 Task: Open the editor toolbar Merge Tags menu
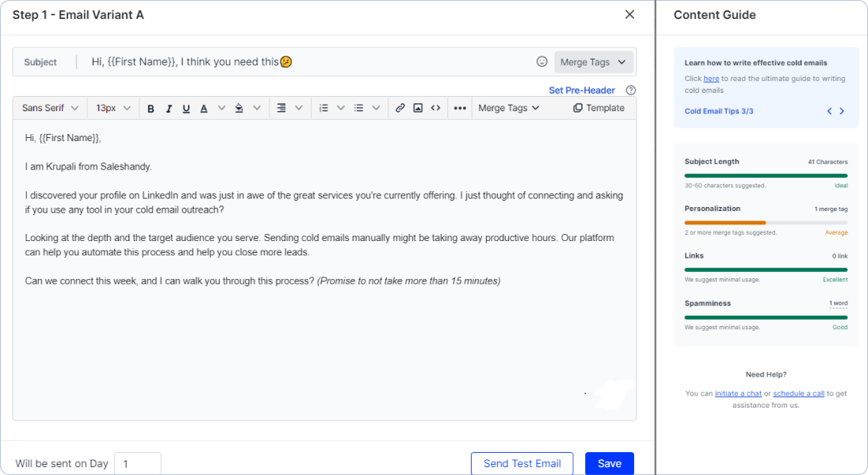click(509, 108)
